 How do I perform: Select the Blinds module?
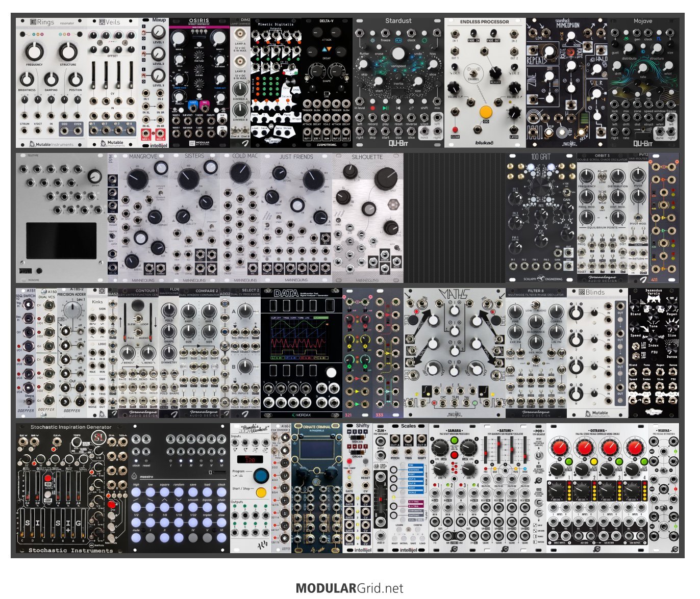tap(597, 353)
